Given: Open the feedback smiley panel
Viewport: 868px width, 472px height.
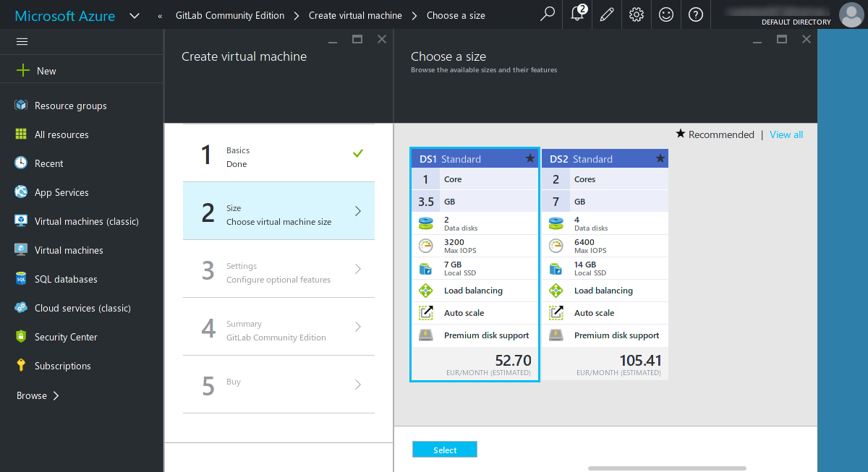Looking at the screenshot, I should click(665, 14).
